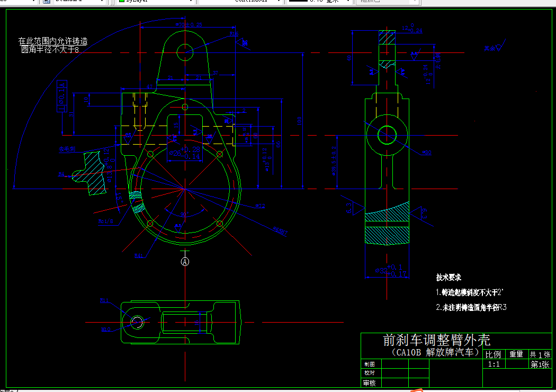Select the 技术要求 heading

[x=449, y=278]
